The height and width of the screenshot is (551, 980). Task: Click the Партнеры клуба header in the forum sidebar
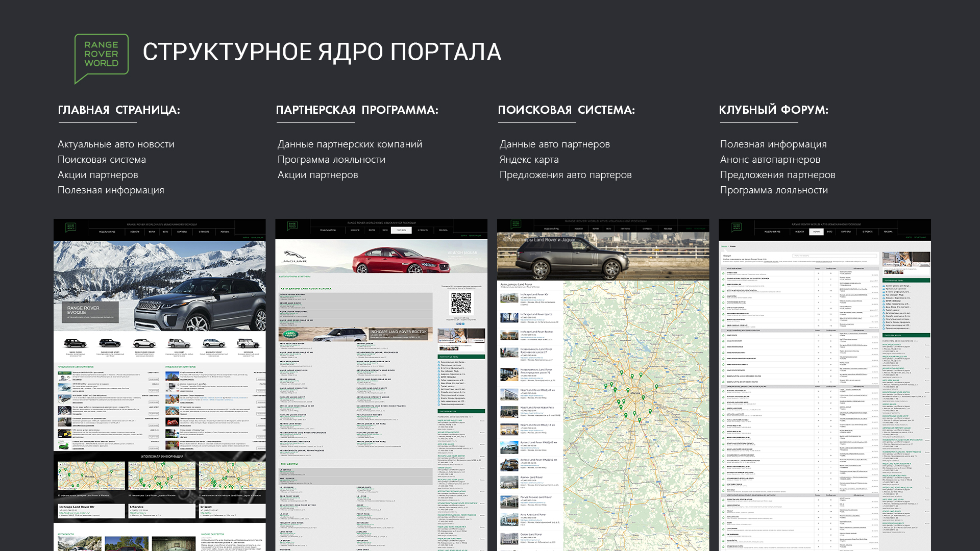point(906,335)
